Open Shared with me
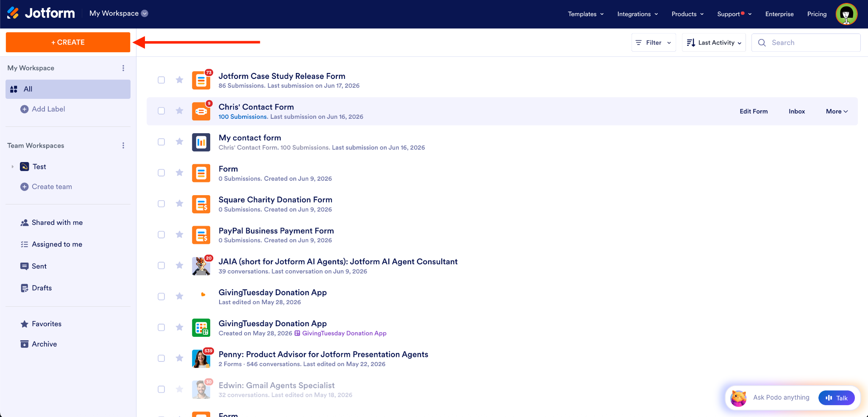The width and height of the screenshot is (868, 417). 52,223
